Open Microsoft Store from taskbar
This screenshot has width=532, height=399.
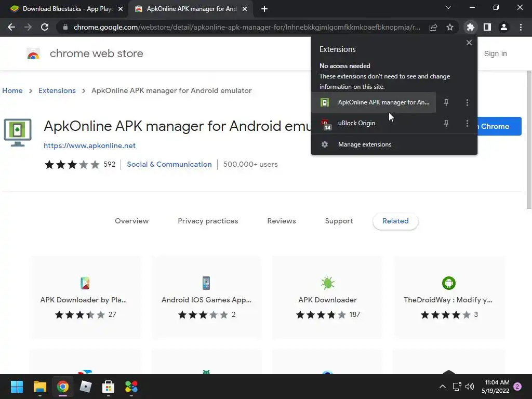[108, 387]
